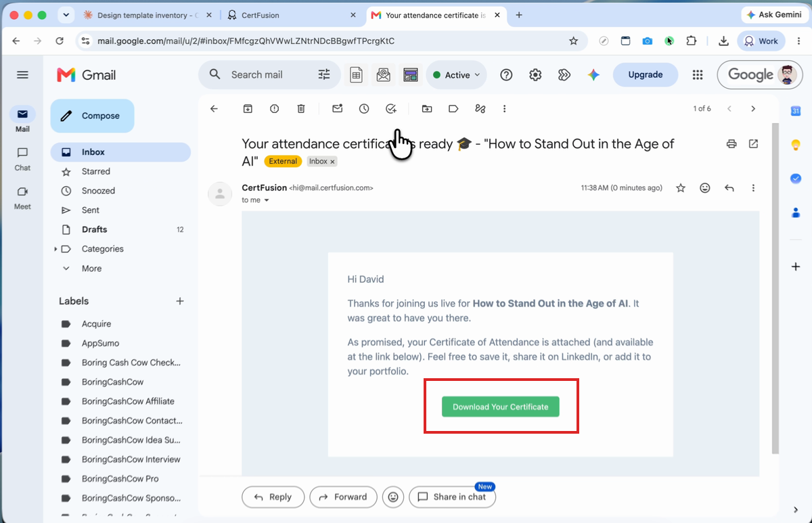Go to next email in the inbox

753,109
